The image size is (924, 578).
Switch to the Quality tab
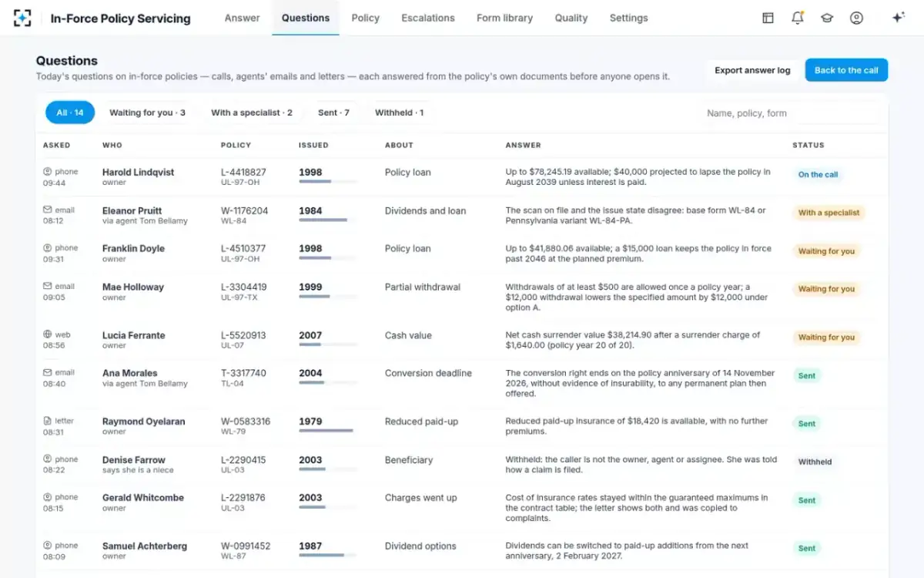571,18
